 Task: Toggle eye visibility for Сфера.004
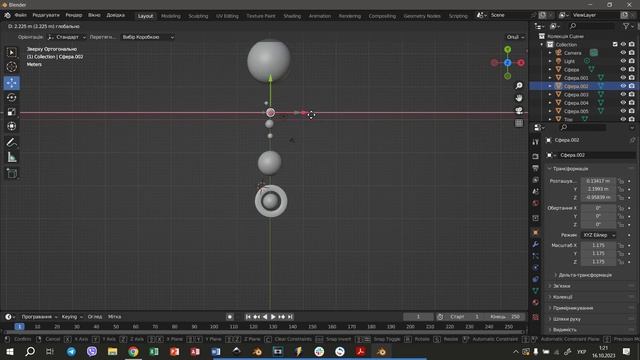point(623,103)
